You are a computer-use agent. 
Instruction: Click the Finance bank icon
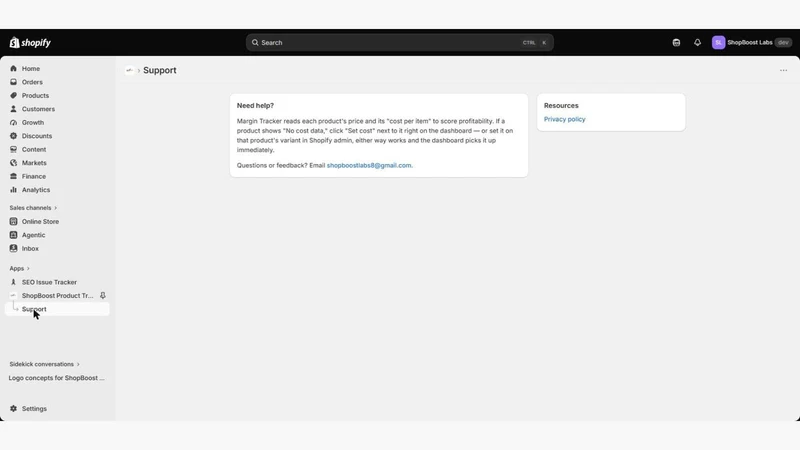[13, 177]
